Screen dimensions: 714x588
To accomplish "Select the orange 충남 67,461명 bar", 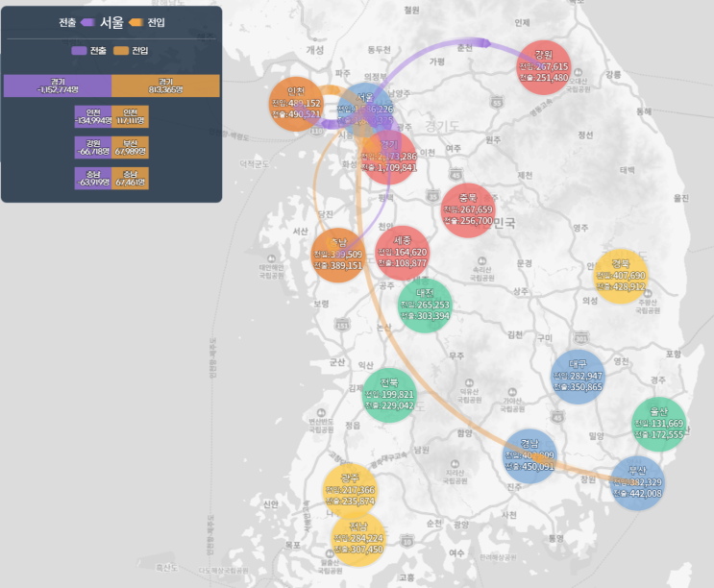I will click(131, 178).
